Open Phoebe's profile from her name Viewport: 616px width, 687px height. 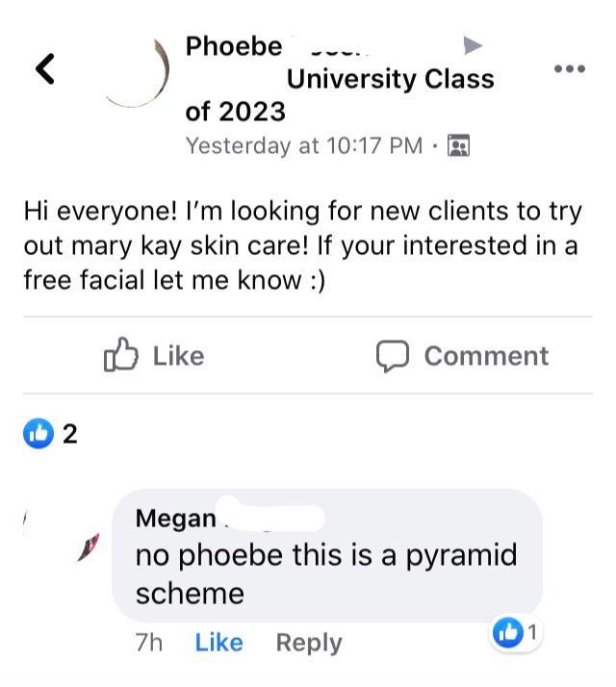tap(234, 45)
